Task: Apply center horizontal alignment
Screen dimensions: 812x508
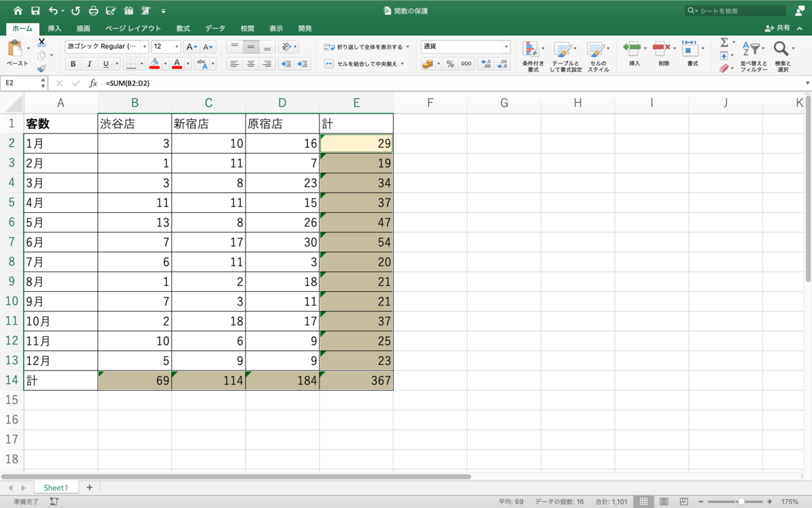Action: pos(250,64)
